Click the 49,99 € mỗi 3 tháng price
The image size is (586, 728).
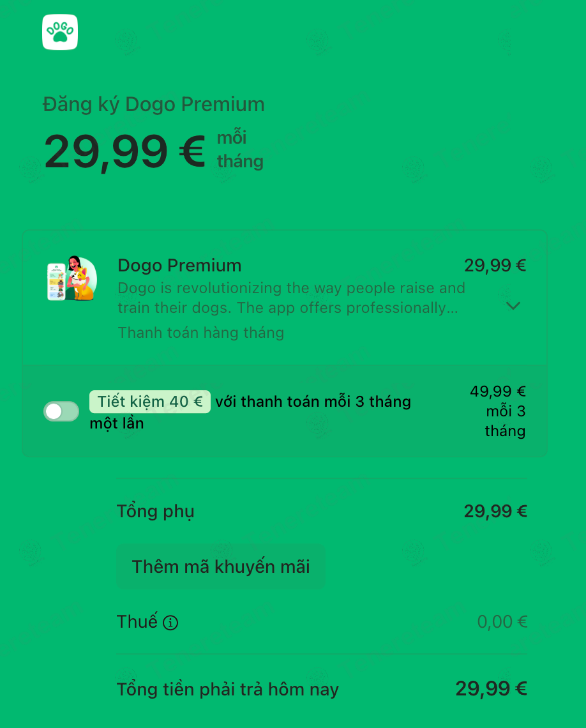498,411
